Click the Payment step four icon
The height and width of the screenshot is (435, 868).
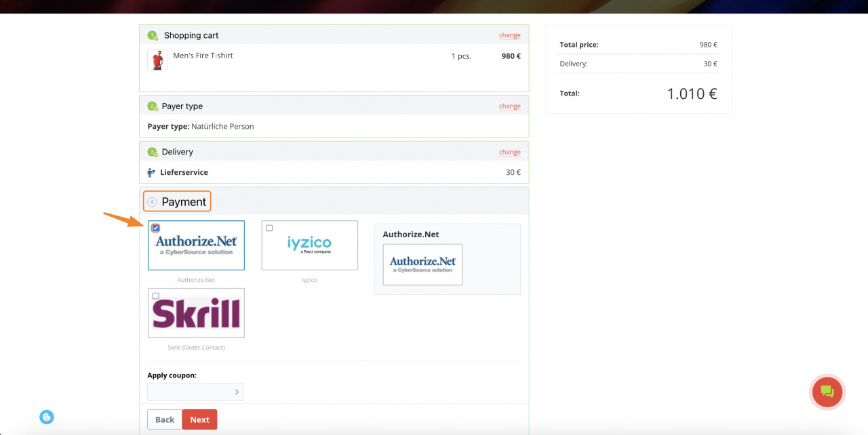pyautogui.click(x=153, y=201)
